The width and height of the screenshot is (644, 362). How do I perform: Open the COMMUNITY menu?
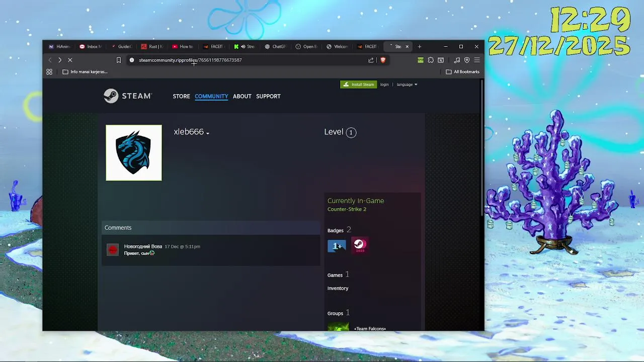click(x=211, y=96)
